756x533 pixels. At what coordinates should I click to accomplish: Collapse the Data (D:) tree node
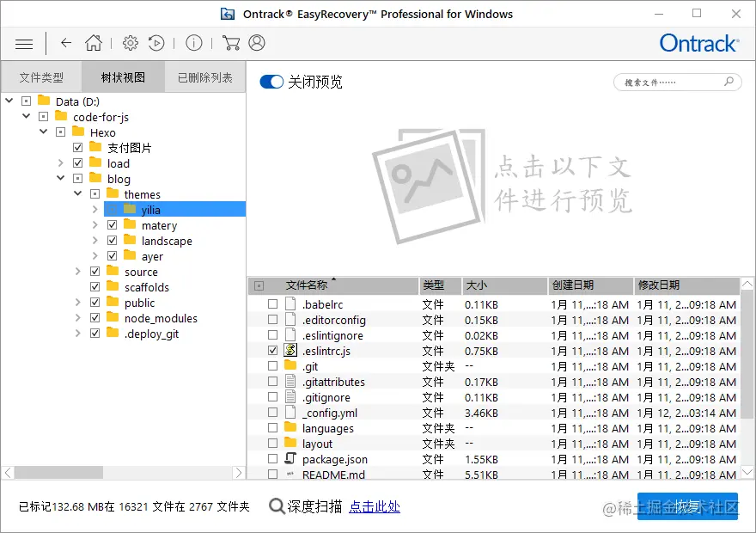click(9, 101)
